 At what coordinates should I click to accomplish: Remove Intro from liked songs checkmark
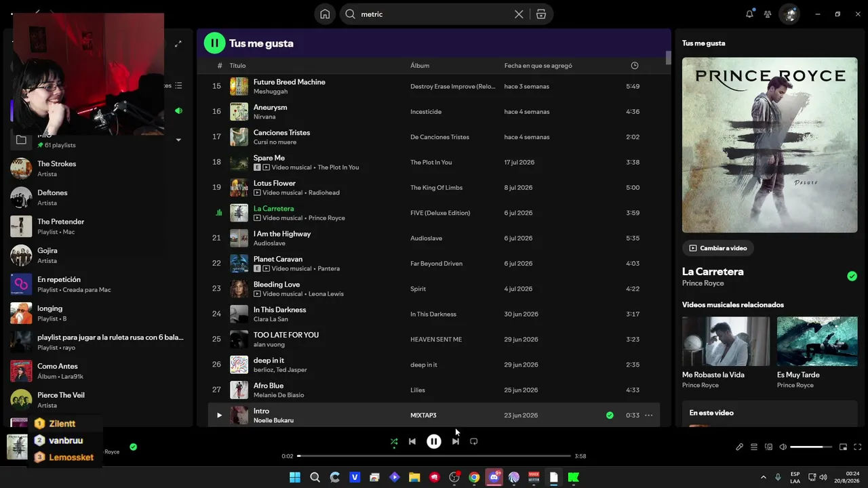(610, 415)
